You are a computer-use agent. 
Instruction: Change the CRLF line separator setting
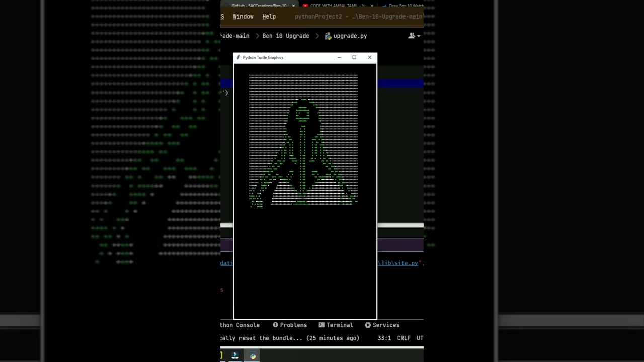coord(404,338)
